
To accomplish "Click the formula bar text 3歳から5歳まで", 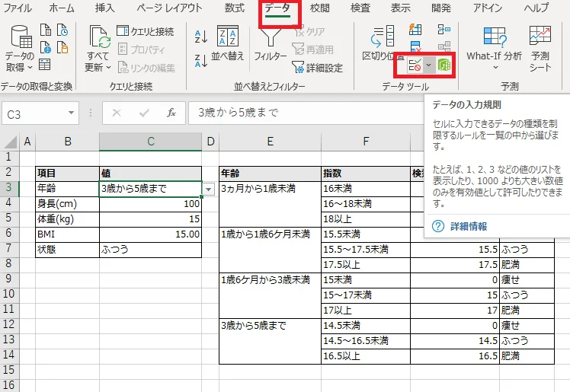I will click(x=238, y=113).
